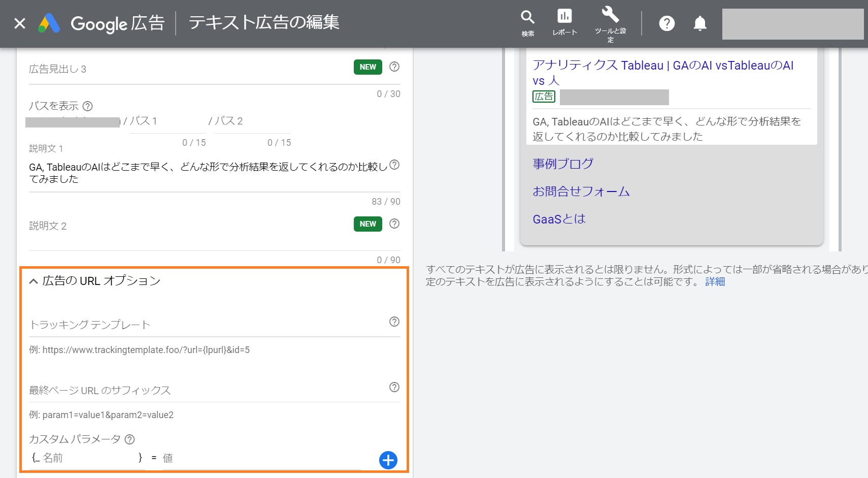Click the account info area in header
The height and width of the screenshot is (478, 868).
[x=793, y=24]
